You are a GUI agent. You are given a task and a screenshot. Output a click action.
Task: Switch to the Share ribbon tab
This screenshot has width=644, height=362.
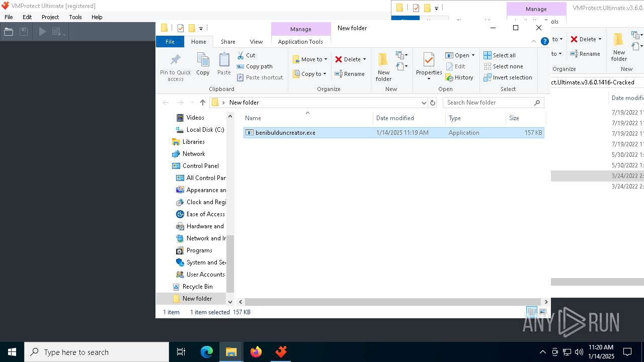tap(228, 42)
